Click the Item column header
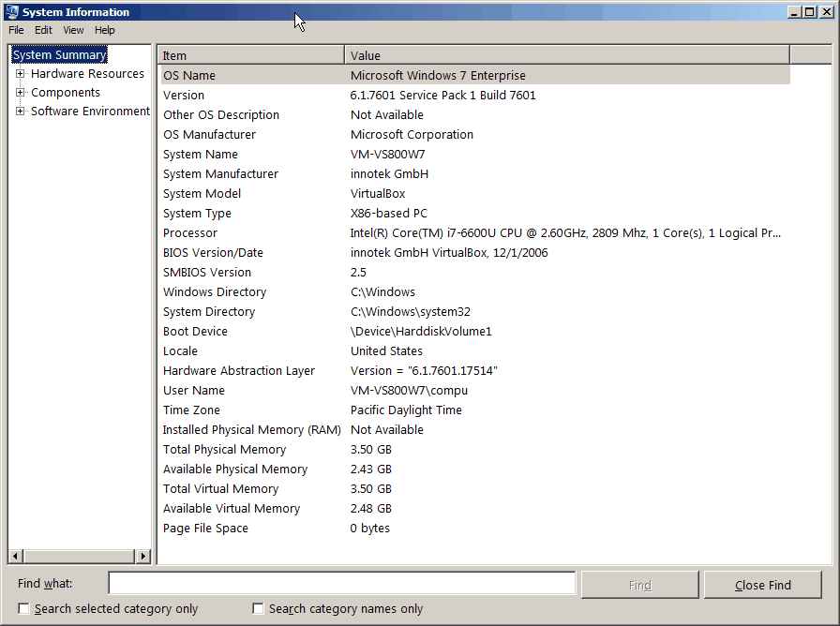Image resolution: width=840 pixels, height=626 pixels. coord(250,55)
